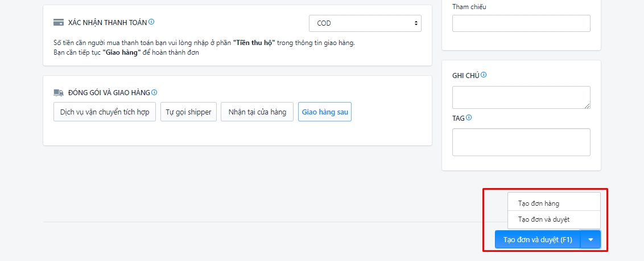Select Tạo đơn và duyệt menu entry
The height and width of the screenshot is (261, 644).
(544, 219)
